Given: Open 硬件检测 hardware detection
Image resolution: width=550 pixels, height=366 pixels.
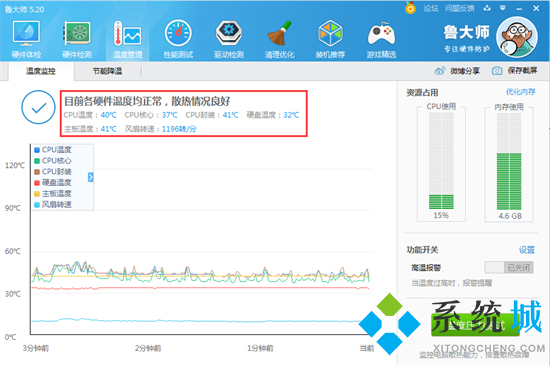Looking at the screenshot, I should [x=77, y=39].
